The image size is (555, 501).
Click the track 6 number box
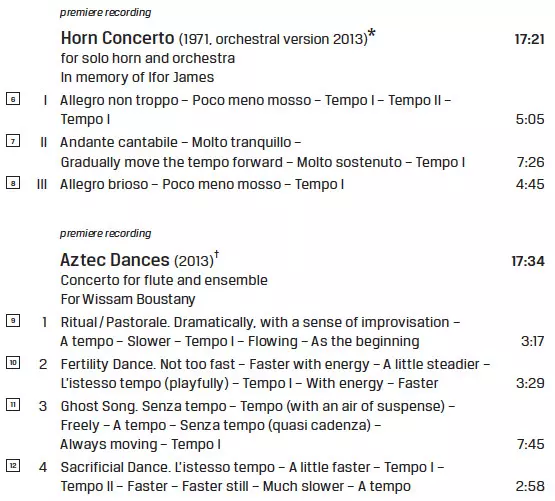click(13, 99)
